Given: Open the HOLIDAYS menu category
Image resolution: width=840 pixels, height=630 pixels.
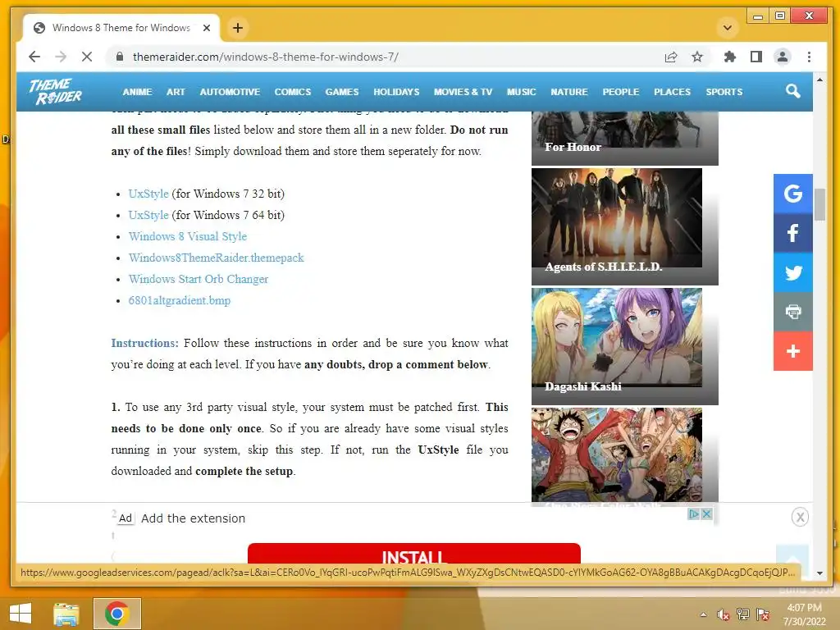Looking at the screenshot, I should click(396, 92).
